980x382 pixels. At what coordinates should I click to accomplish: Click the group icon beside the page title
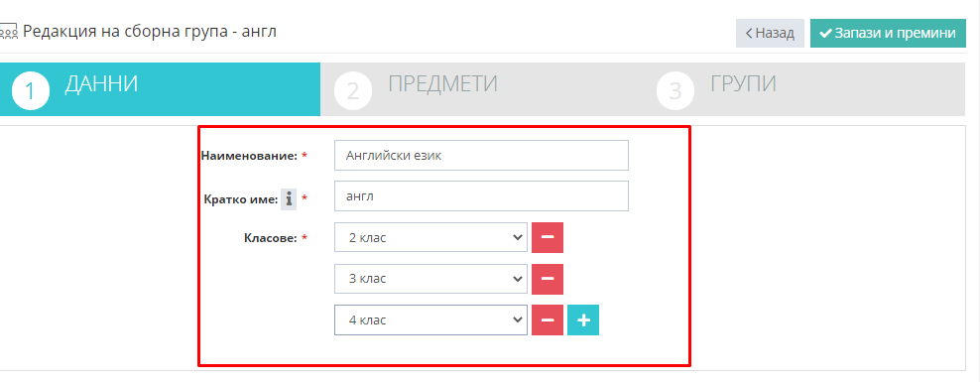point(9,32)
